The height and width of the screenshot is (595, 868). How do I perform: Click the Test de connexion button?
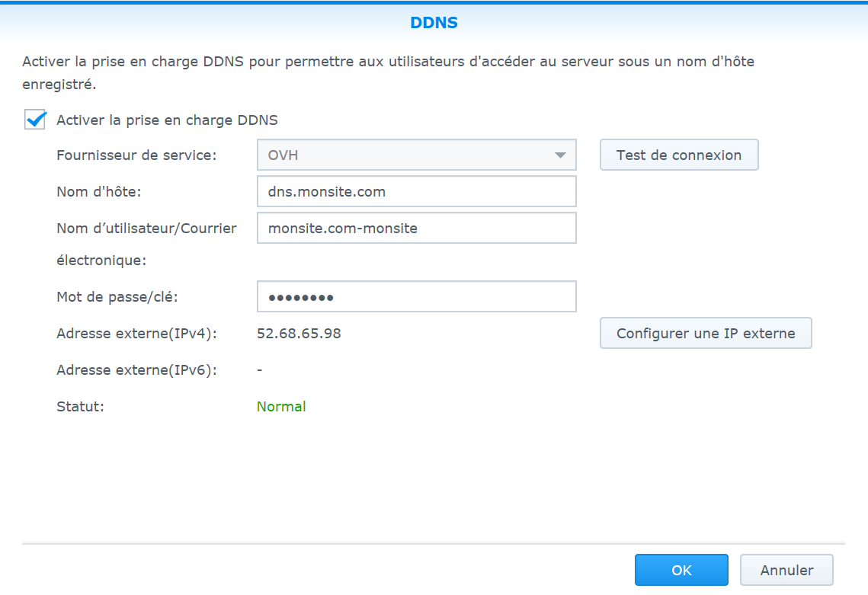(679, 155)
